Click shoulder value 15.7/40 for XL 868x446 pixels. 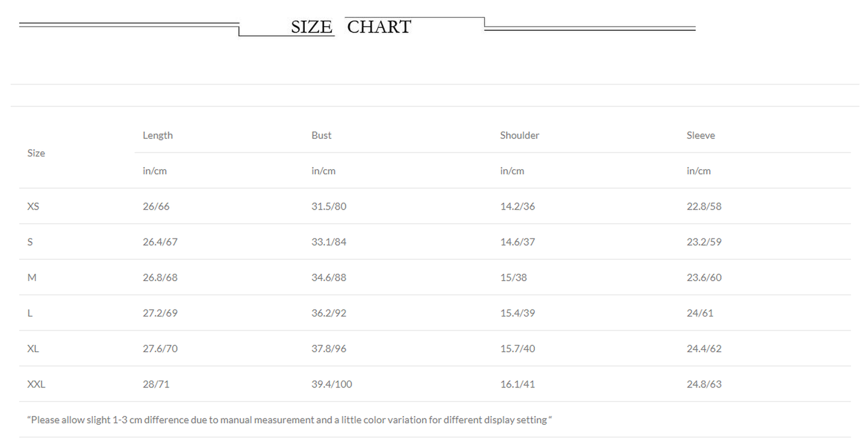click(517, 348)
